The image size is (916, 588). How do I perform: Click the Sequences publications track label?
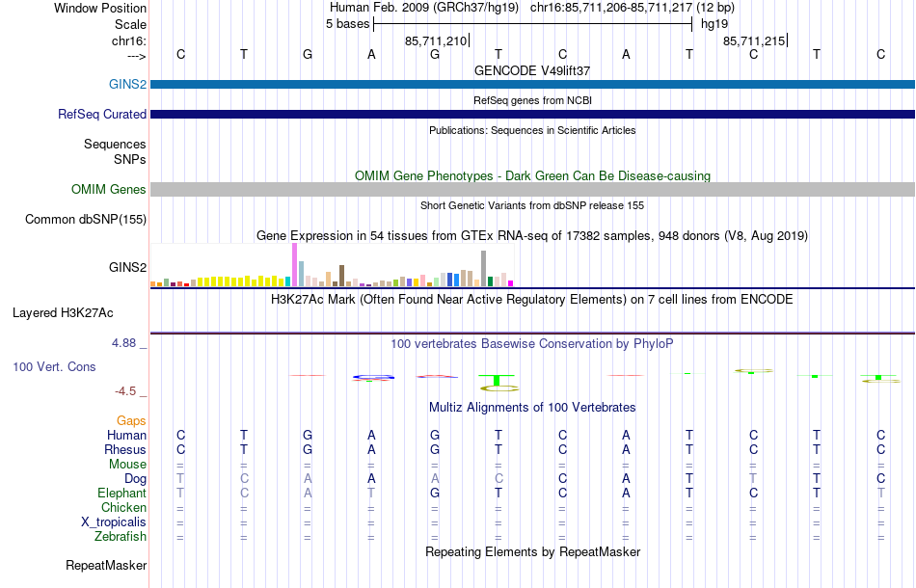pyautogui.click(x=115, y=145)
